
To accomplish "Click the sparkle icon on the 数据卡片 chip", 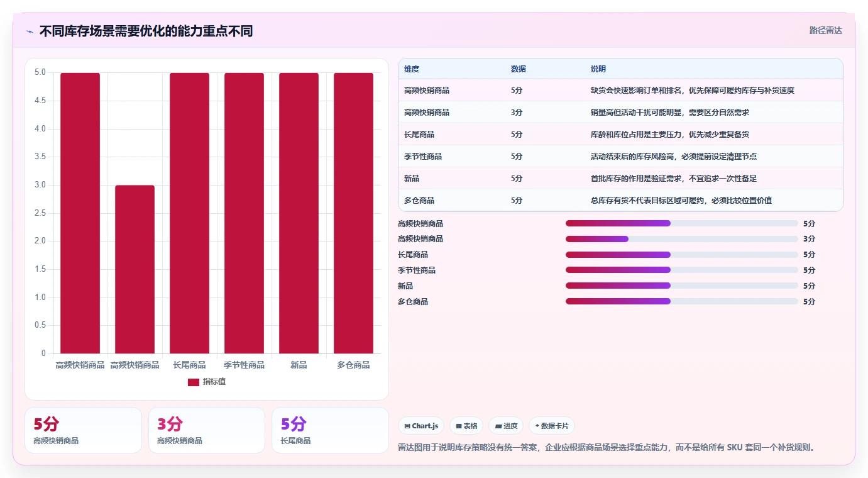I will [537, 426].
